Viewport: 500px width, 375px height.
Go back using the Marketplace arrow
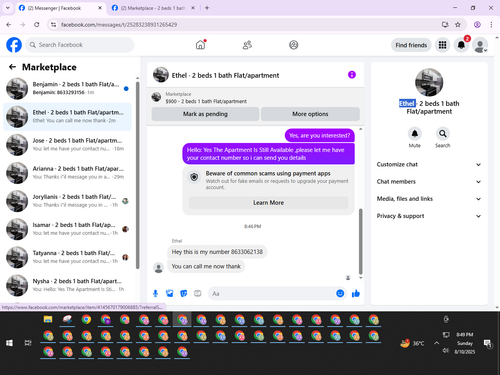point(12,67)
